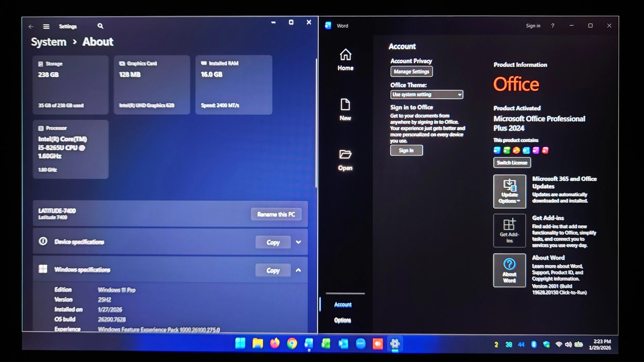
Task: Click the New document icon
Action: pos(345,105)
